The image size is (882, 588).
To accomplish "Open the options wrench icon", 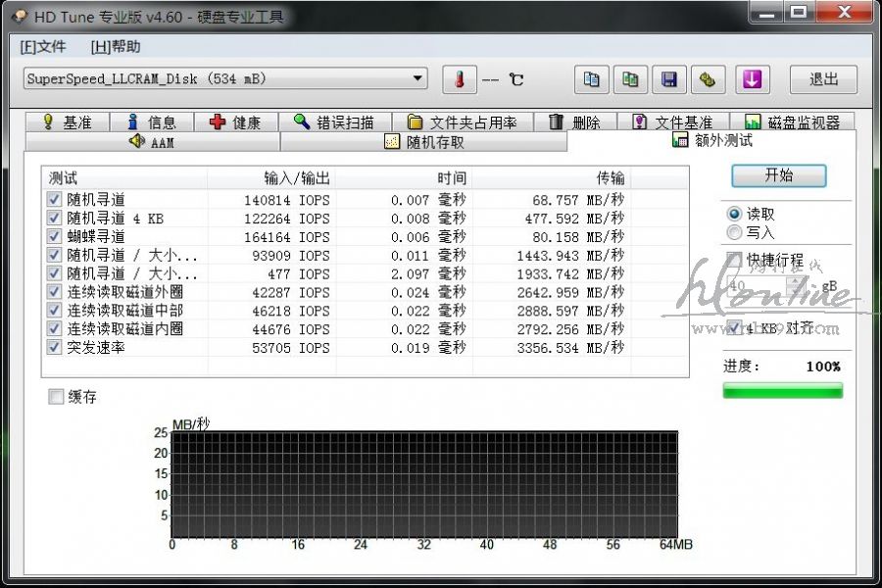I will click(708, 79).
